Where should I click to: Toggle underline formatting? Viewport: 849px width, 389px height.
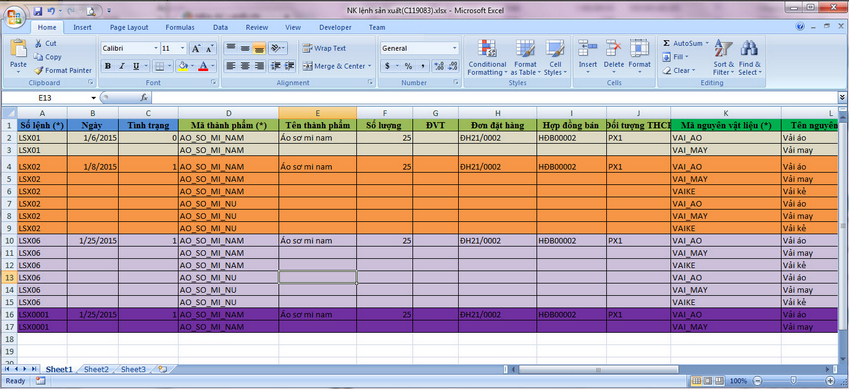pos(135,66)
